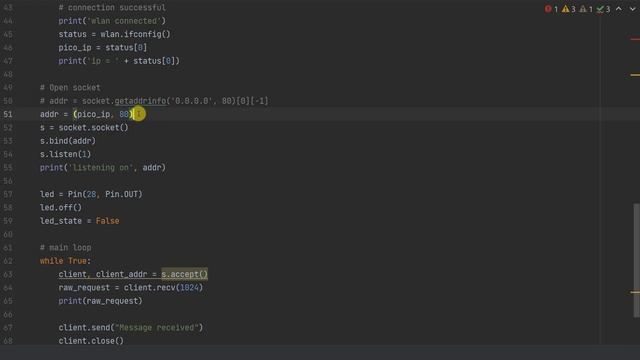Click gutter line number 63

pos(8,274)
